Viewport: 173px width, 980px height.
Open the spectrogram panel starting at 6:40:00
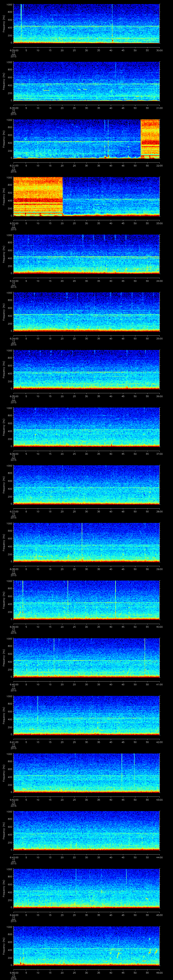point(86,658)
